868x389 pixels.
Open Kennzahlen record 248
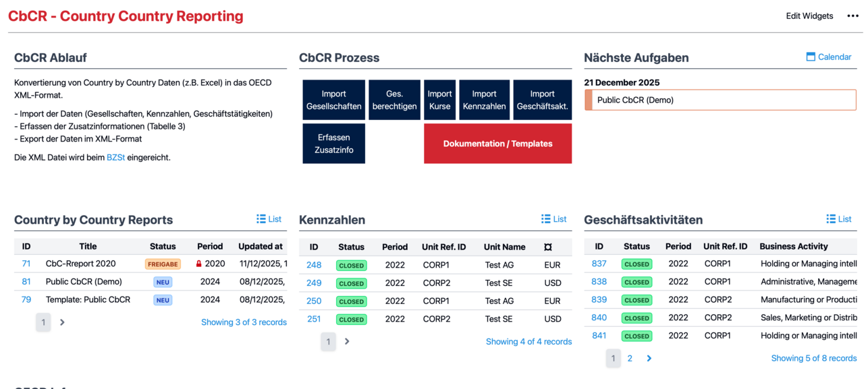(x=314, y=265)
